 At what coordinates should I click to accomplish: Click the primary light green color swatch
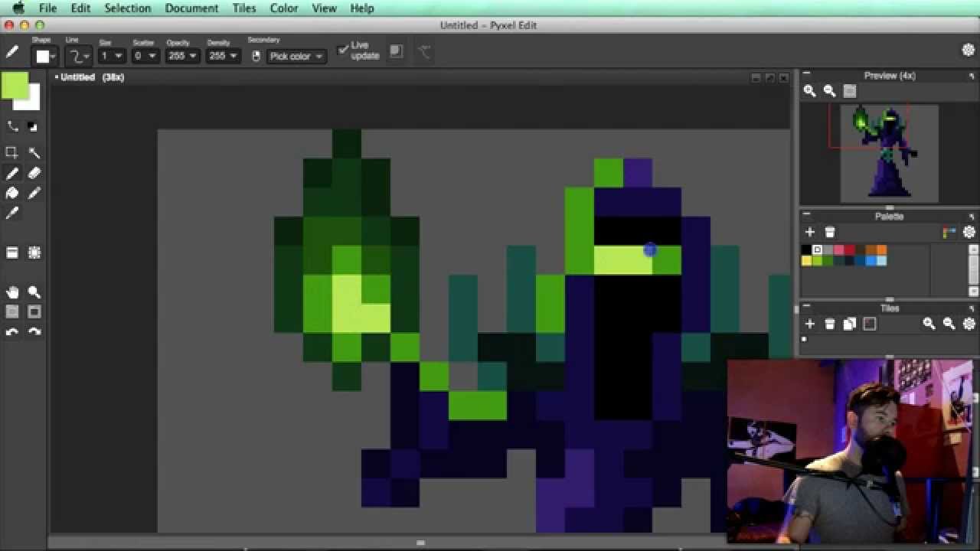(x=13, y=84)
